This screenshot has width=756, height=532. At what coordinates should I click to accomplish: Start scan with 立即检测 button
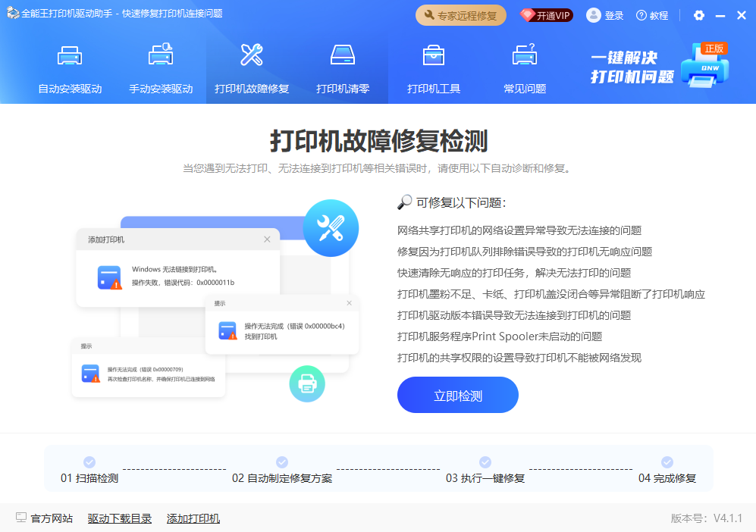point(457,396)
